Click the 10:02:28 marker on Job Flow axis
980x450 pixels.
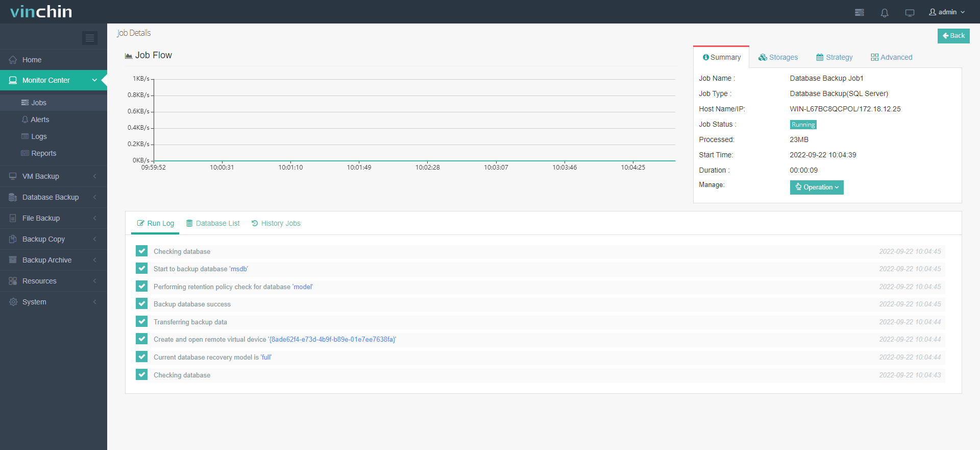click(428, 168)
